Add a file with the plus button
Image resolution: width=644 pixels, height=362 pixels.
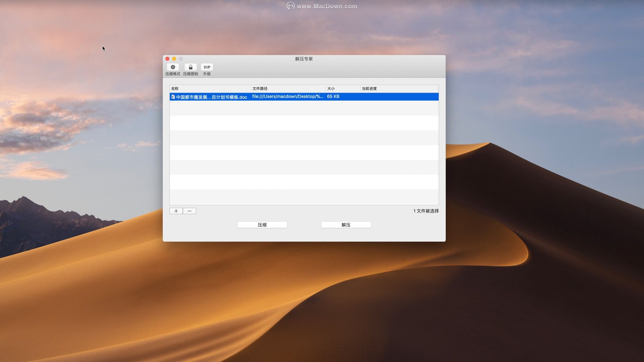pyautogui.click(x=176, y=211)
